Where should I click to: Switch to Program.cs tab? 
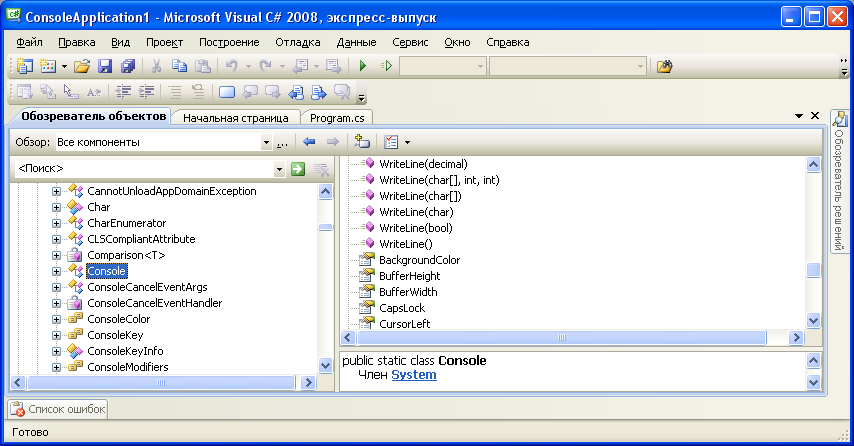click(337, 118)
